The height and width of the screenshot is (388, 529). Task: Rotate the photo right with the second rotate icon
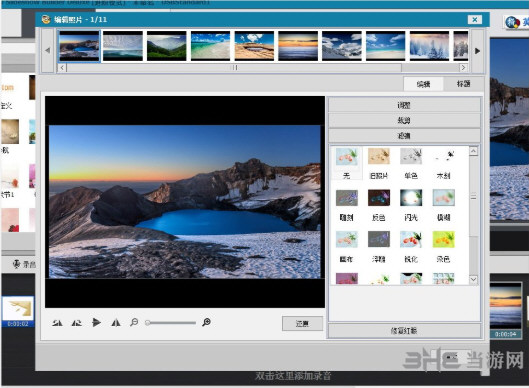tap(77, 323)
